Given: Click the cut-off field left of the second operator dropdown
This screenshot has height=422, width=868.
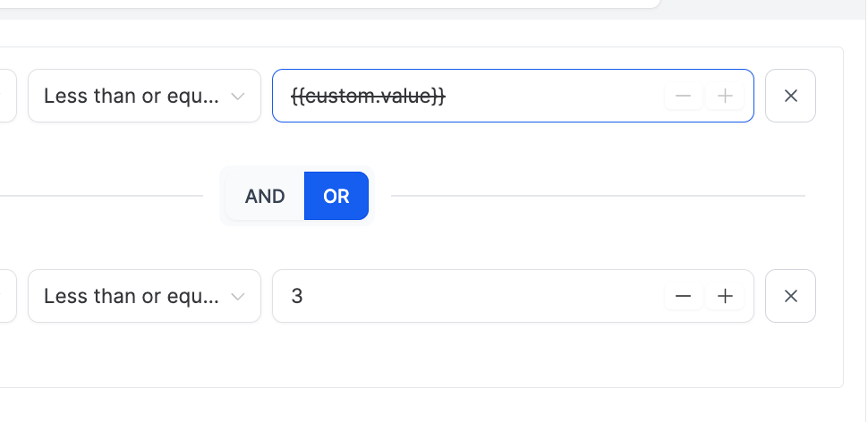Looking at the screenshot, I should [7, 296].
